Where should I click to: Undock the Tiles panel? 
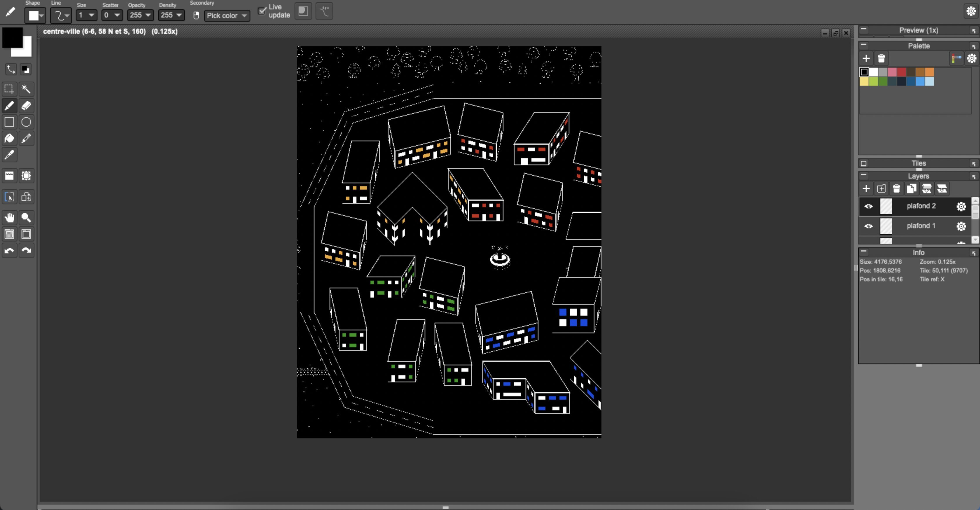tap(974, 164)
